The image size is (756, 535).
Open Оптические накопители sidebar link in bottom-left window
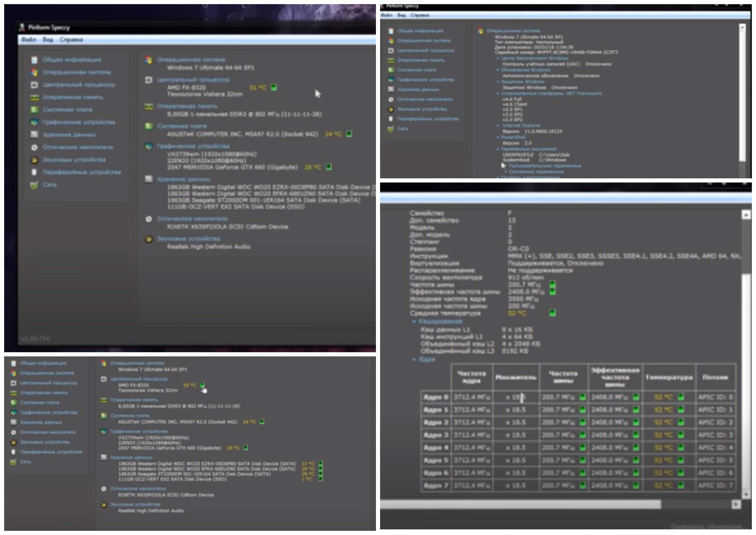[48, 432]
